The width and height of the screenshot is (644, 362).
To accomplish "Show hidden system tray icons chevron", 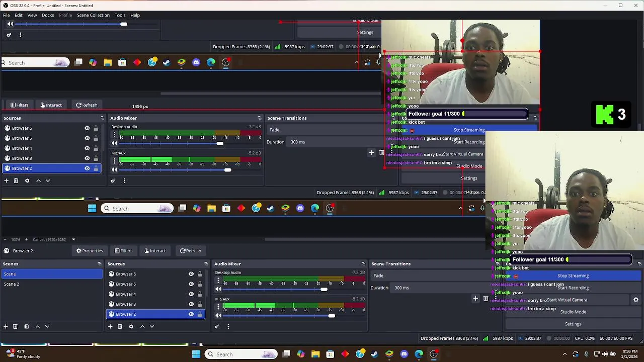I will click(x=565, y=354).
